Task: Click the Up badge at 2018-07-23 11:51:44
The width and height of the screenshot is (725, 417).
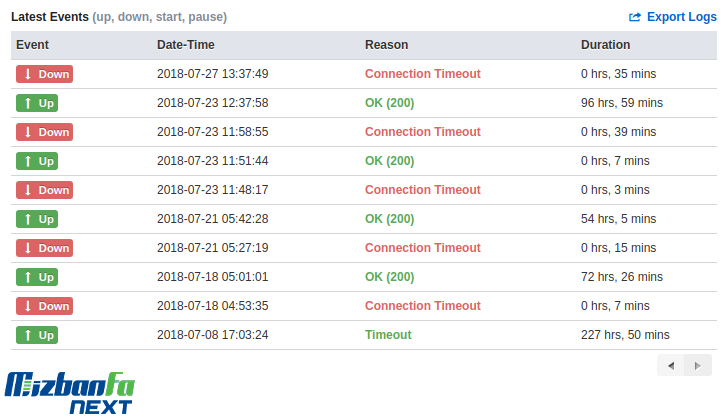Action: point(37,161)
